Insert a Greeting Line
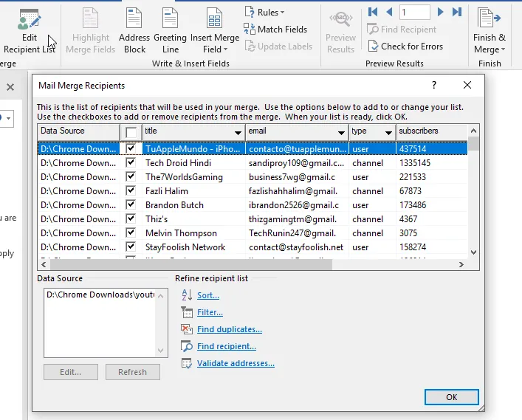Screen dimensions: 522x420 click(170, 32)
